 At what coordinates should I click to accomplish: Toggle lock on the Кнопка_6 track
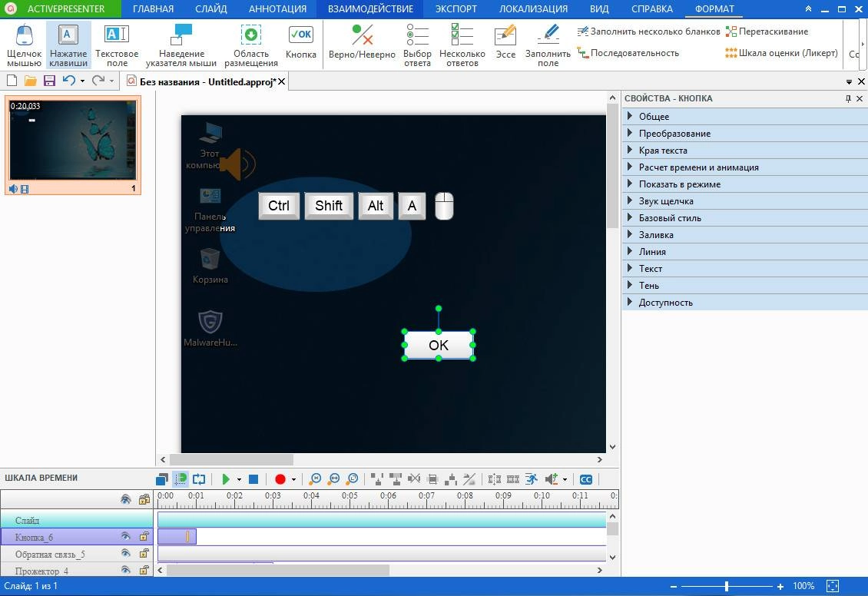coord(144,536)
